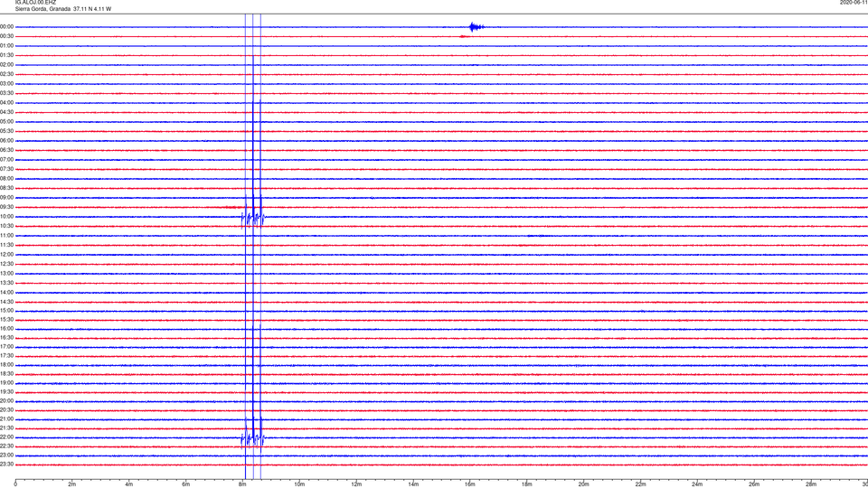This screenshot has width=868, height=488.
Task: Select the 02:00 trace time label
Action: coord(6,65)
